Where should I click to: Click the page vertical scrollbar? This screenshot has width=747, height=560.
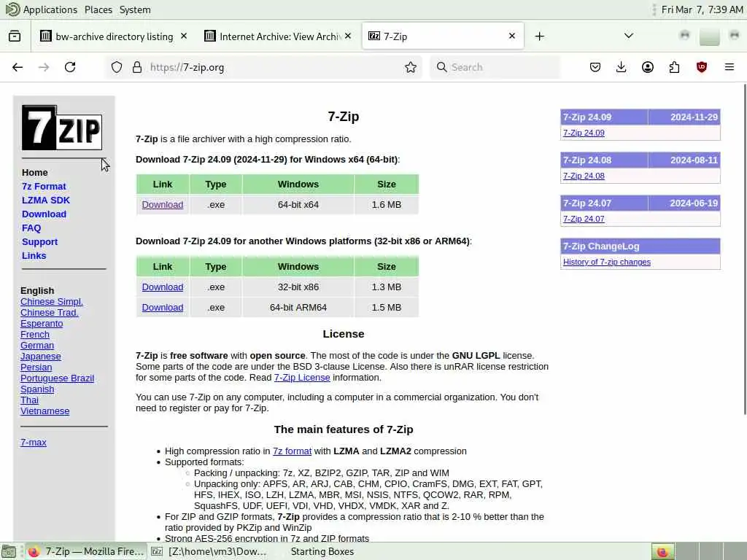(745, 248)
